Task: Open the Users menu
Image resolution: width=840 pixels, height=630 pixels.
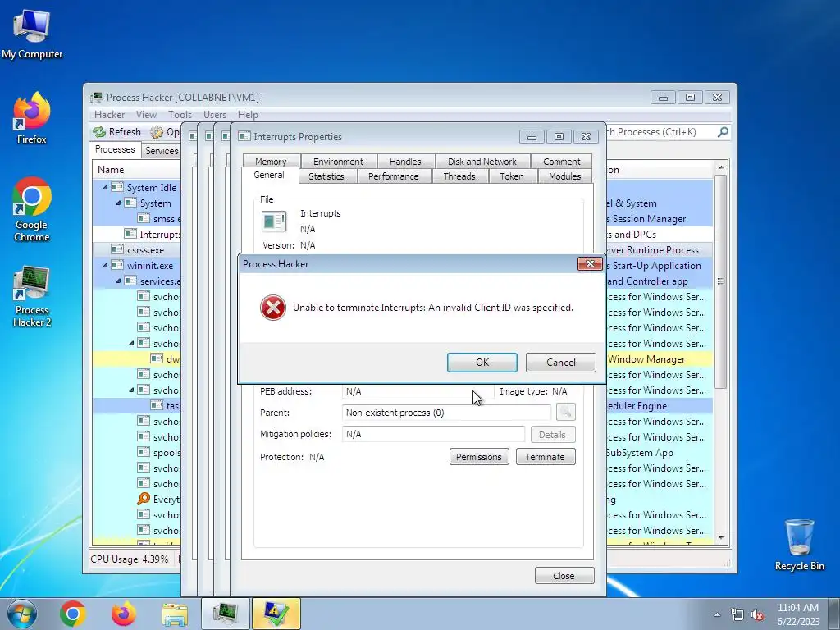Action: coord(215,115)
